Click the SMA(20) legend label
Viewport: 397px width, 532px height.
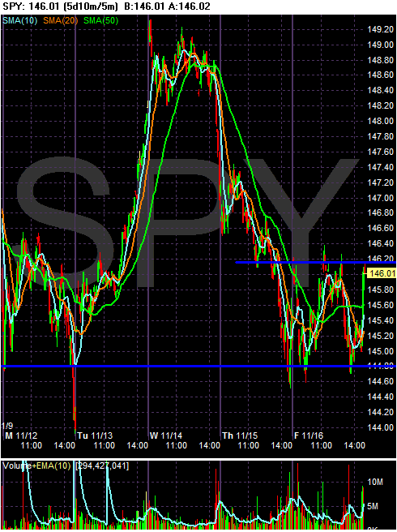[x=60, y=21]
